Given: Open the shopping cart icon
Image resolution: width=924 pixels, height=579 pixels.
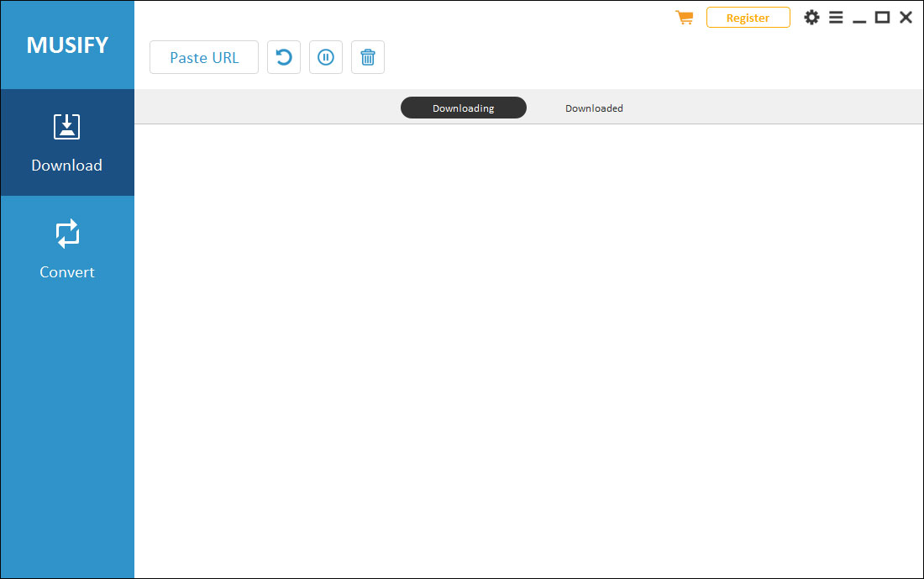Looking at the screenshot, I should click(x=684, y=17).
